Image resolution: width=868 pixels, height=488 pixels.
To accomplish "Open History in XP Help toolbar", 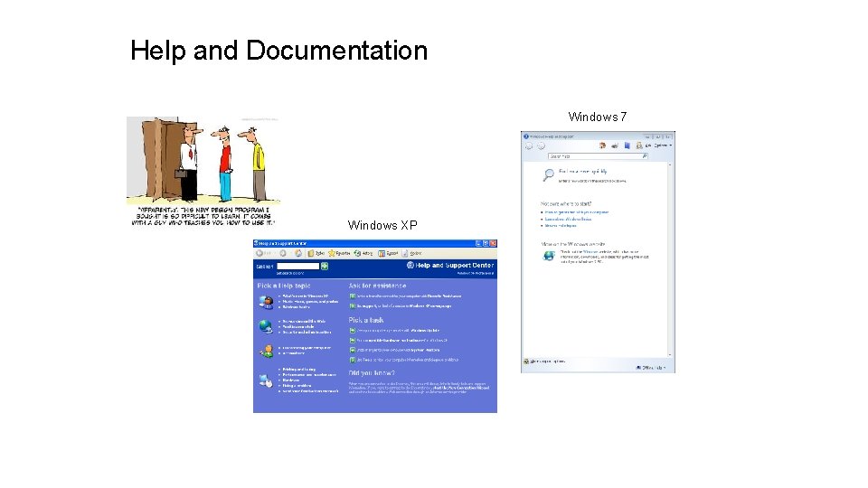I will (363, 253).
